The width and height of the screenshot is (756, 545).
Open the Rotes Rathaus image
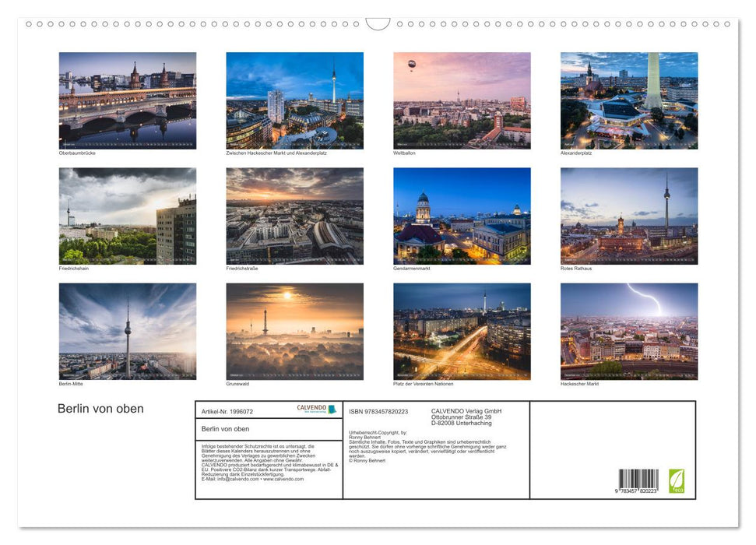[629, 216]
